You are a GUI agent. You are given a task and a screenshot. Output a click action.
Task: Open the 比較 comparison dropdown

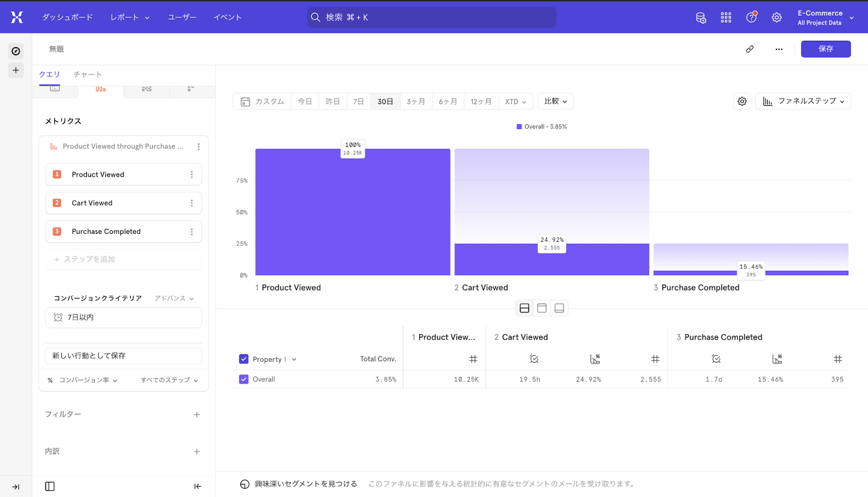pyautogui.click(x=556, y=101)
